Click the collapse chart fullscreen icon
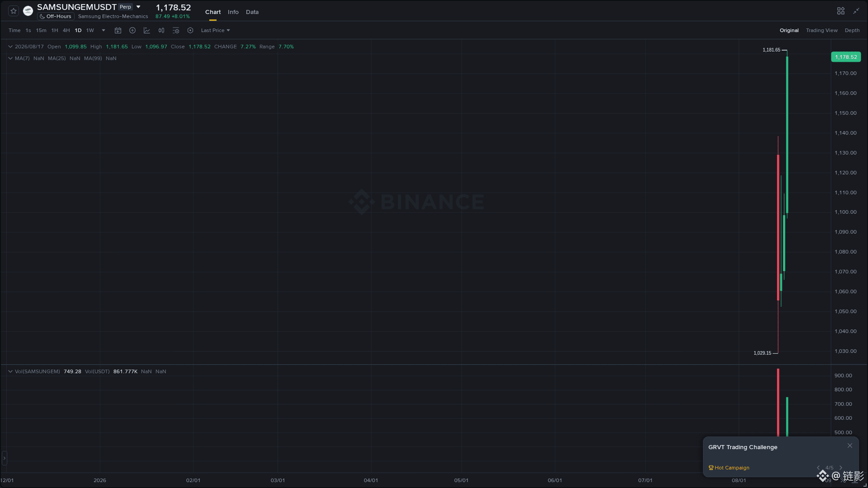 (x=856, y=11)
